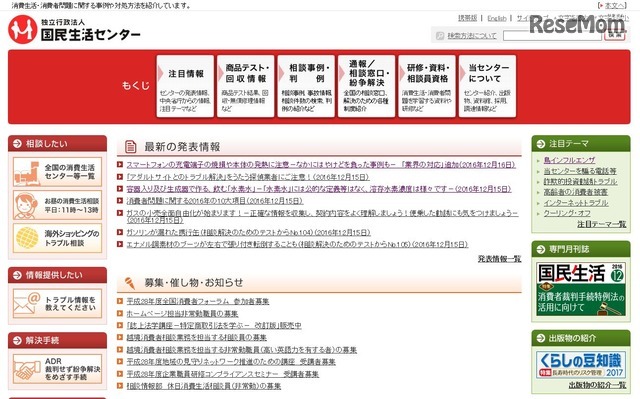640x399 pixels.
Task: Switch to the English site link
Action: point(497,18)
